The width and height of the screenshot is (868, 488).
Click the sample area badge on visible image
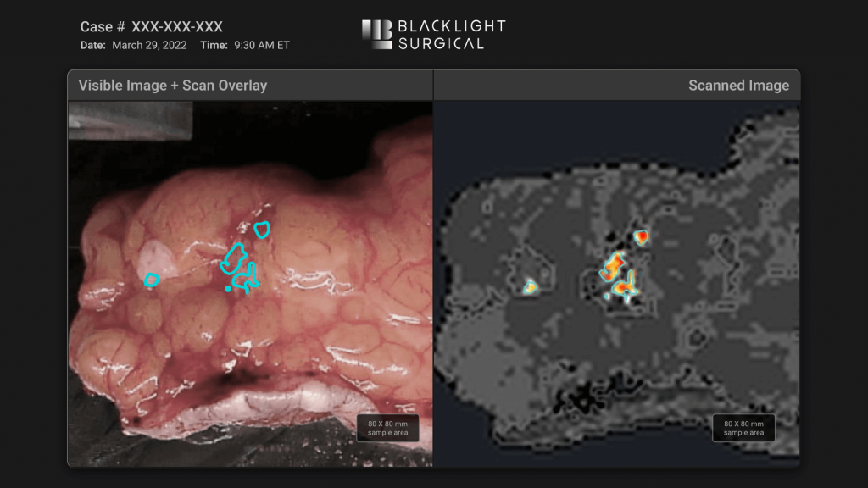coord(387,428)
